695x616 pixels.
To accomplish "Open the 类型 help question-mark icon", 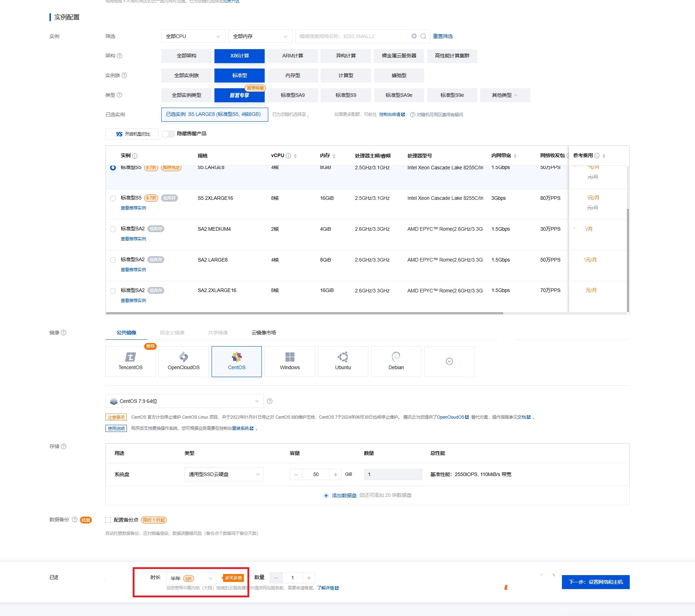I will 120,95.
